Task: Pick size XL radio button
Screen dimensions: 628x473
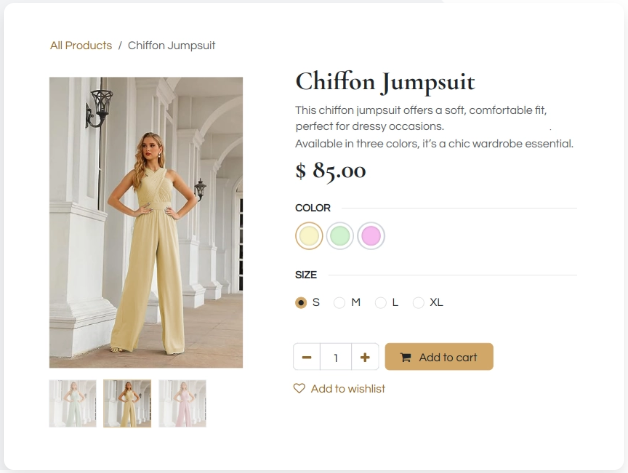Action: click(x=419, y=302)
